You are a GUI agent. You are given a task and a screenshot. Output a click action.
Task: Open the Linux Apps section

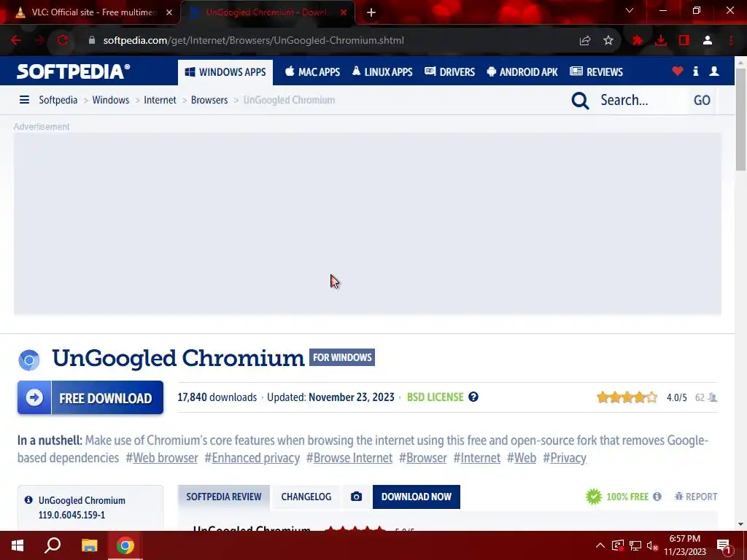click(382, 72)
